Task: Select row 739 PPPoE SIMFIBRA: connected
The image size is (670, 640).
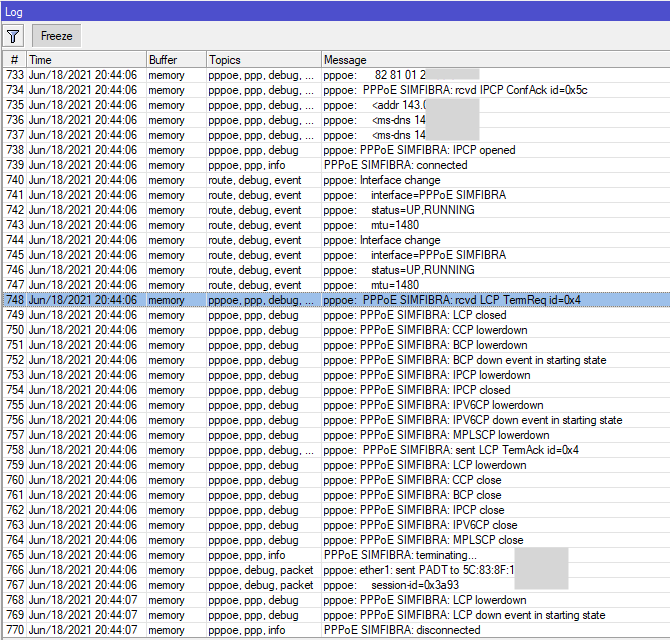Action: coord(336,165)
